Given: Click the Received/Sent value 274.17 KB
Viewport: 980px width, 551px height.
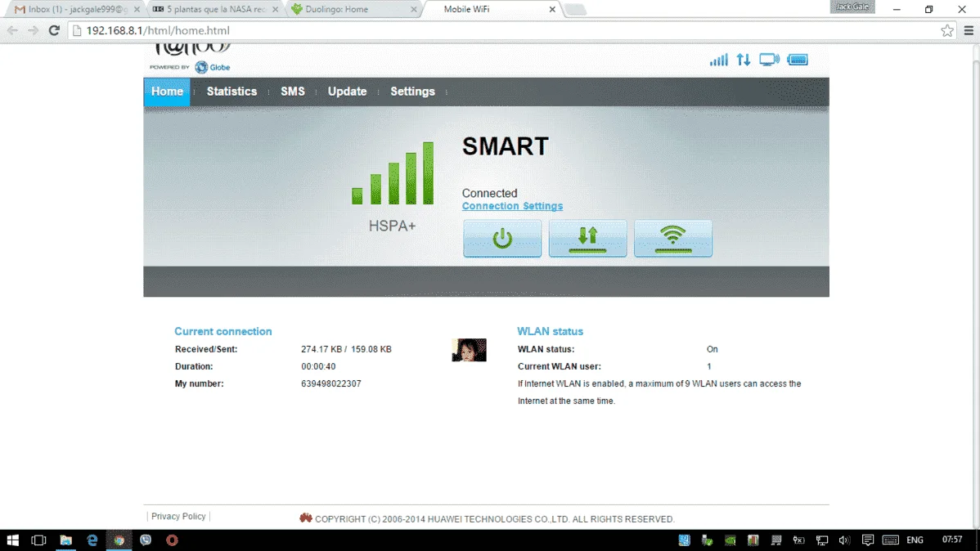Looking at the screenshot, I should coord(321,349).
